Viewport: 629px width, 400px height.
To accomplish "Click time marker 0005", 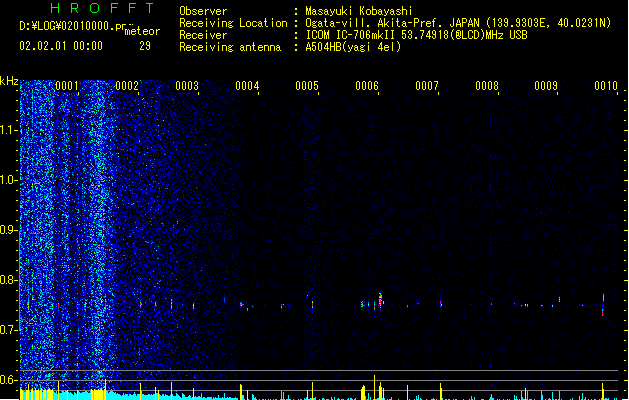I will (x=307, y=86).
